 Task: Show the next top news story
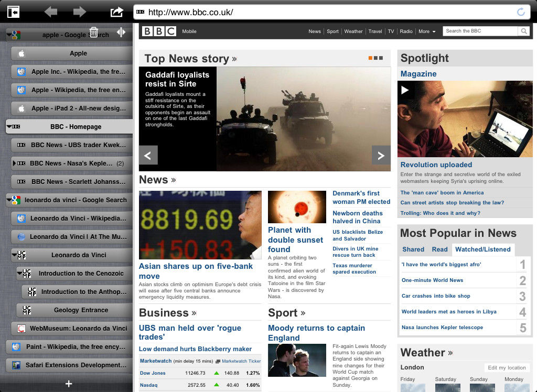tap(381, 156)
